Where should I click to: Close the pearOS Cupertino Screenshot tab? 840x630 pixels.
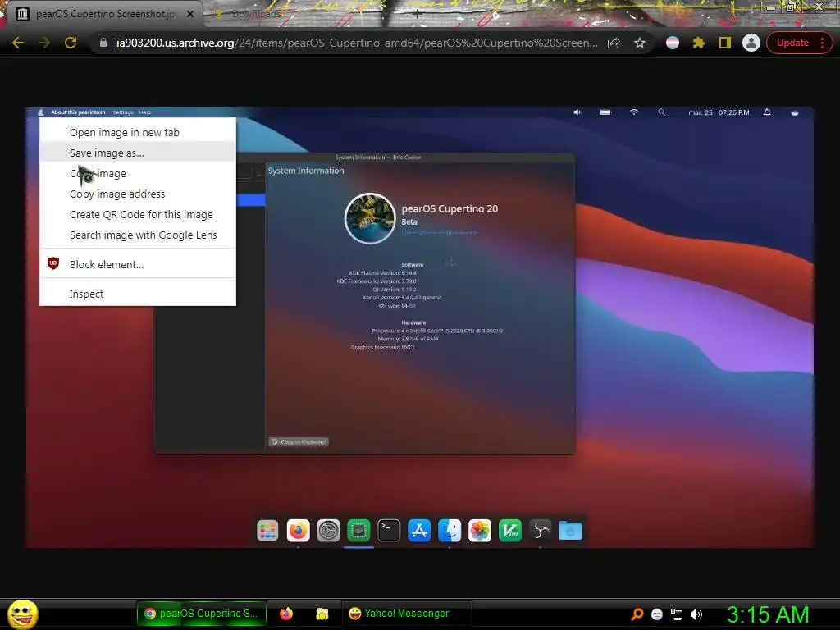190,14
